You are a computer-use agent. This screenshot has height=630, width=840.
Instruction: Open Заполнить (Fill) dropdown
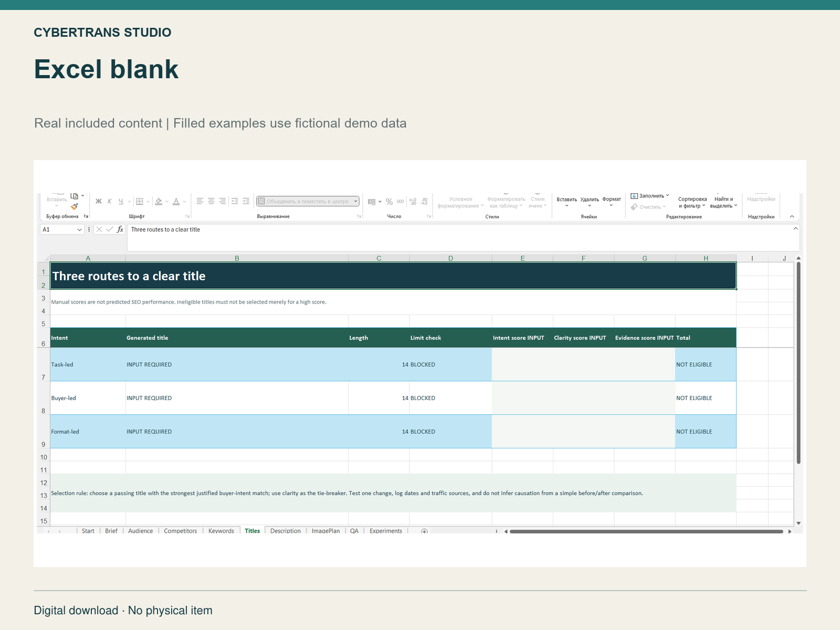[650, 196]
